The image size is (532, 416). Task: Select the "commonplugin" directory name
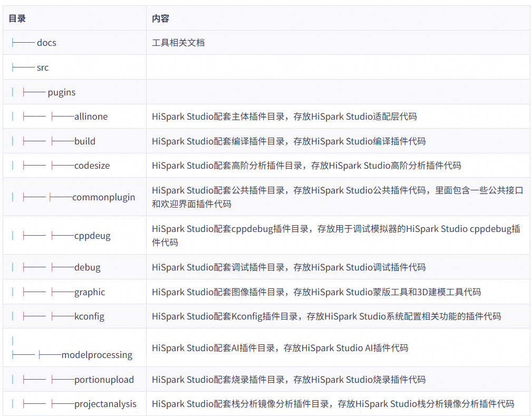point(103,197)
